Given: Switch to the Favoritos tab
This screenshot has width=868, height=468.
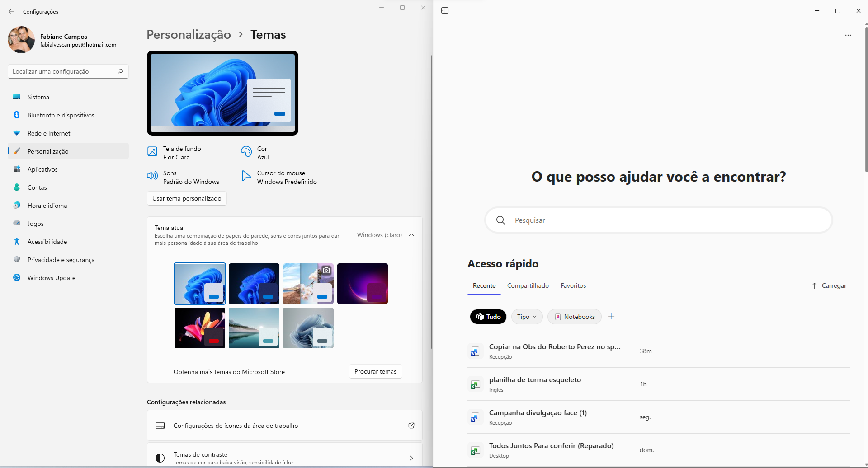Looking at the screenshot, I should pos(573,285).
